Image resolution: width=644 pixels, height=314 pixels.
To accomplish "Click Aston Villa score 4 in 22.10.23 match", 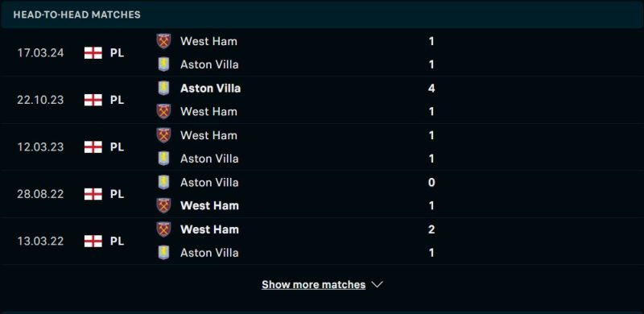I will [x=431, y=89].
